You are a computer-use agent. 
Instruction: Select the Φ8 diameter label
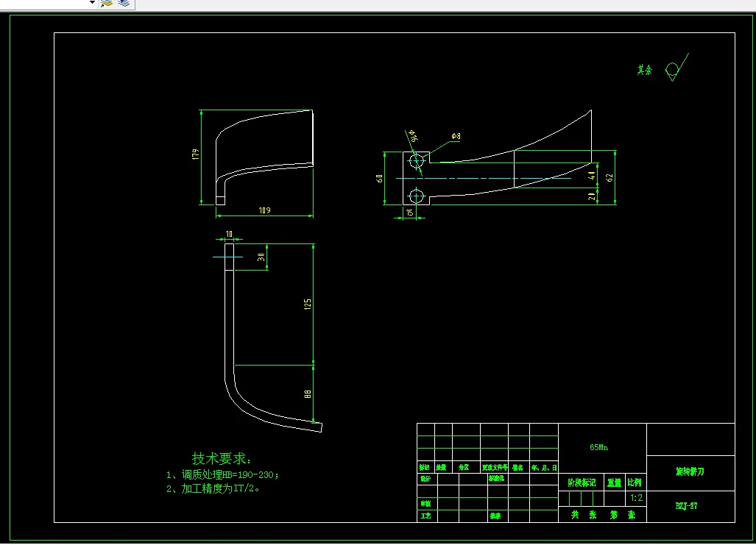[456, 136]
